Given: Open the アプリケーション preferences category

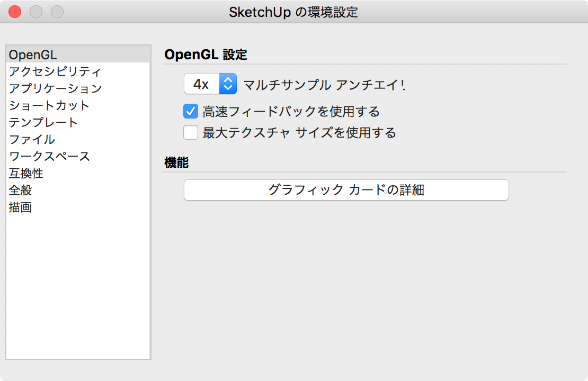Looking at the screenshot, I should [78, 88].
